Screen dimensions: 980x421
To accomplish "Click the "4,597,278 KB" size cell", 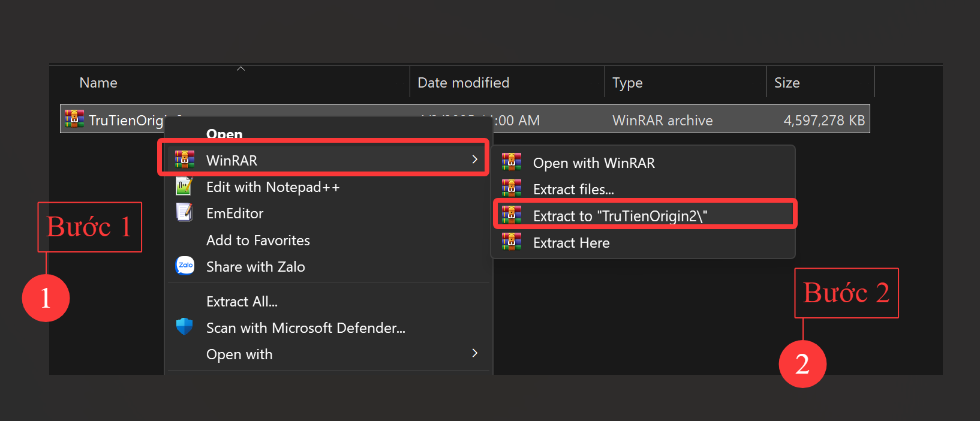I will pyautogui.click(x=824, y=121).
